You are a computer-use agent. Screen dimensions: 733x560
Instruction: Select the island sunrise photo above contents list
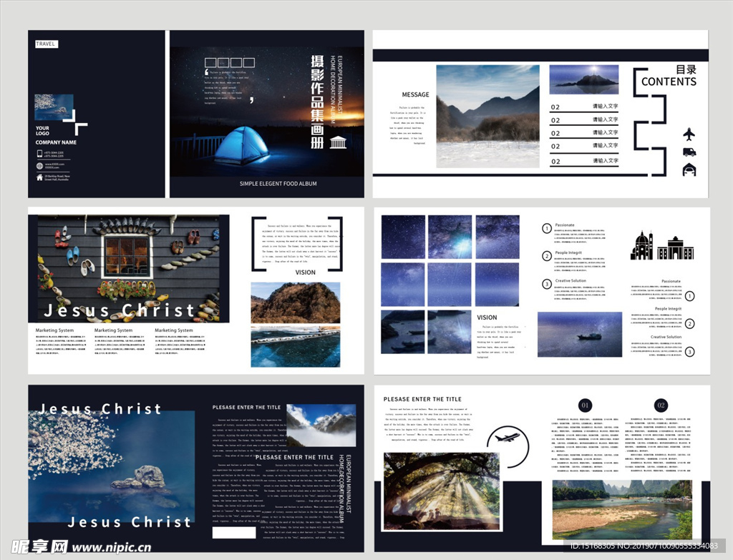[584, 79]
